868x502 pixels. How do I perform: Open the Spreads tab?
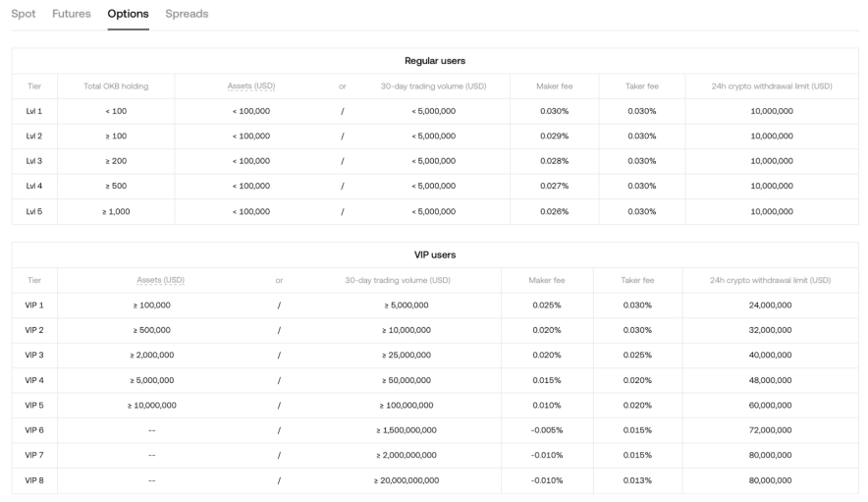tap(187, 14)
